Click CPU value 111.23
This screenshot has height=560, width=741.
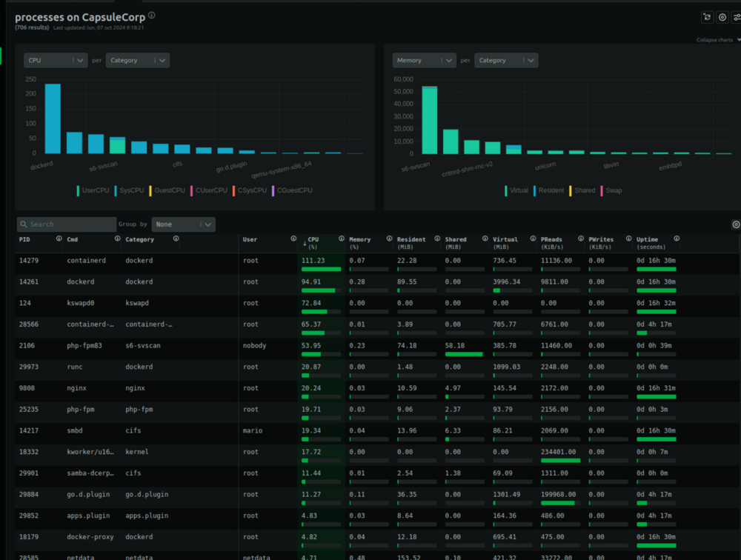313,261
